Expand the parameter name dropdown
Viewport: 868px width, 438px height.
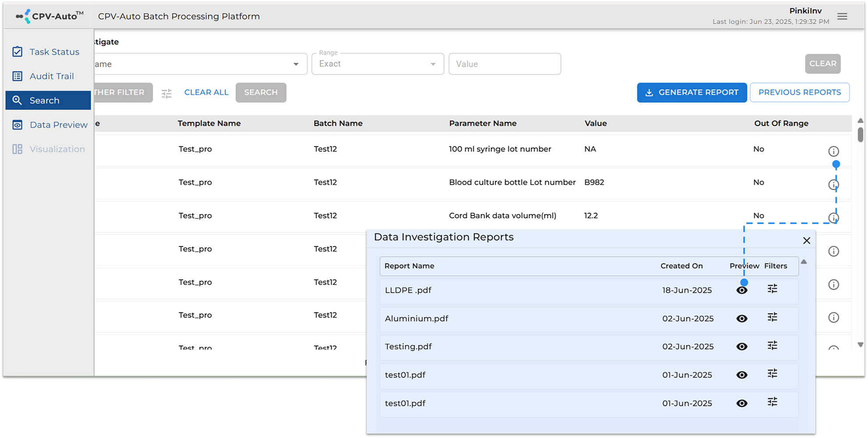[x=296, y=64]
